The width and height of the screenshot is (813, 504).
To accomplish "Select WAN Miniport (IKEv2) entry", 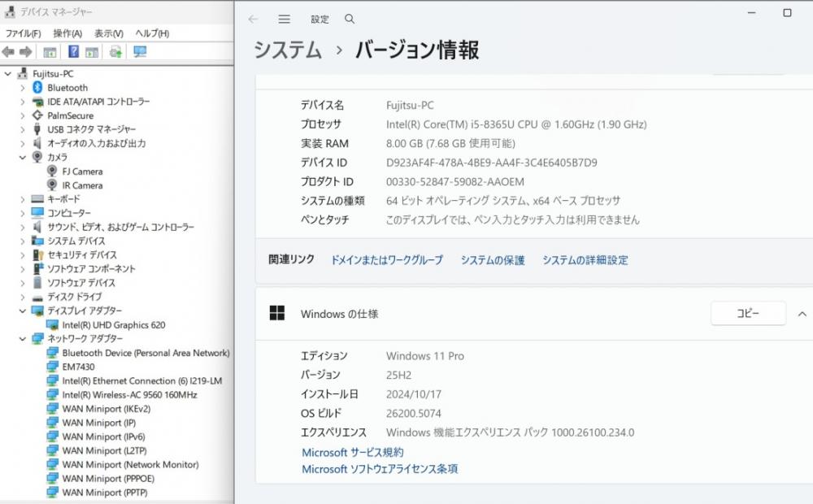I will click(x=107, y=409).
